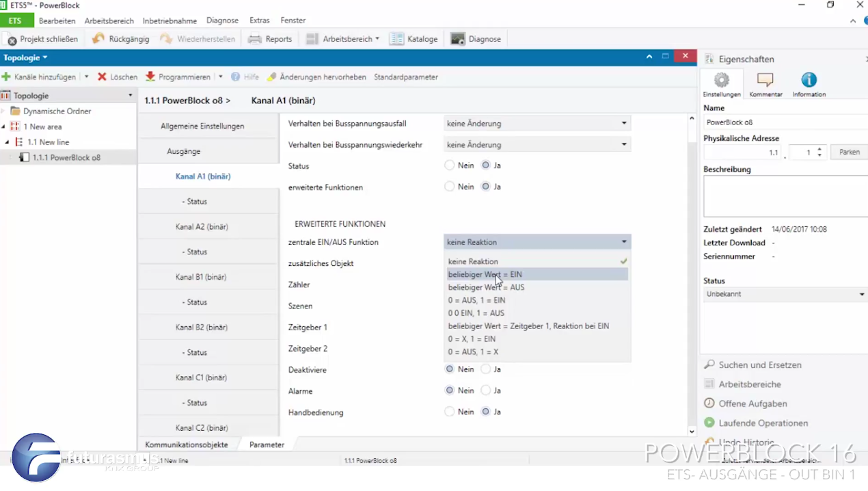
Task: Expand the Status Unbekannt dropdown
Action: [x=785, y=294]
